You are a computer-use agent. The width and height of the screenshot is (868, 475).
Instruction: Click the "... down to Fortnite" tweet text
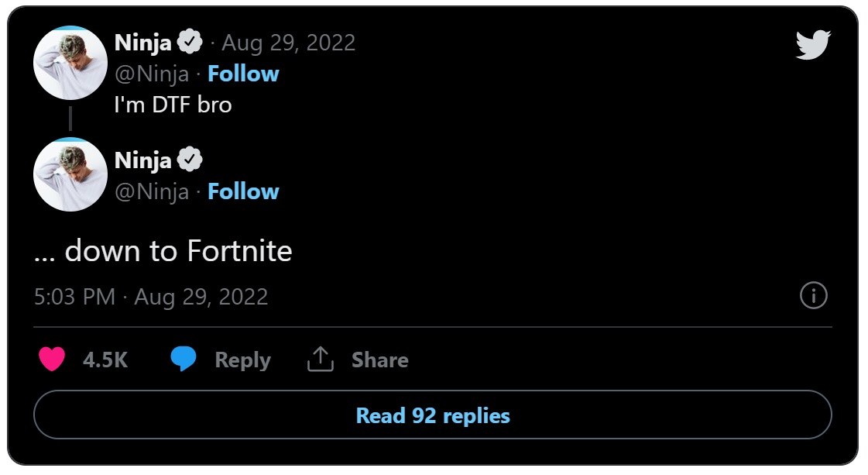163,250
